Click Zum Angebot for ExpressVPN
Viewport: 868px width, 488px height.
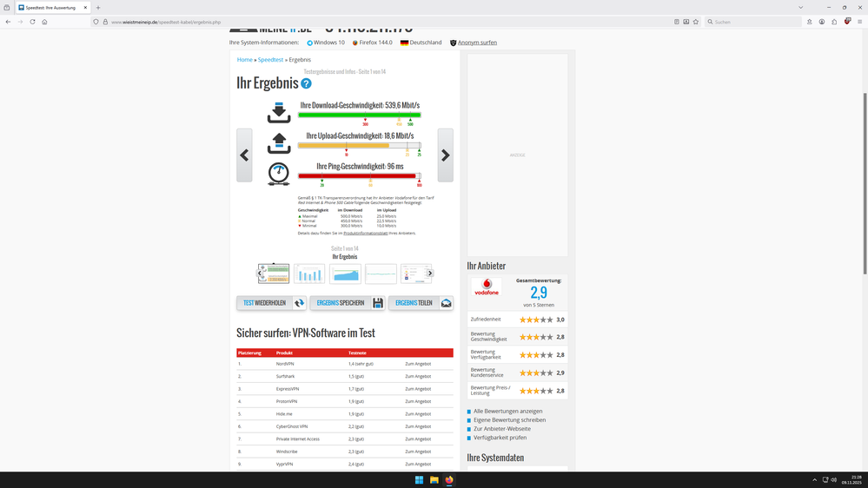coord(418,389)
